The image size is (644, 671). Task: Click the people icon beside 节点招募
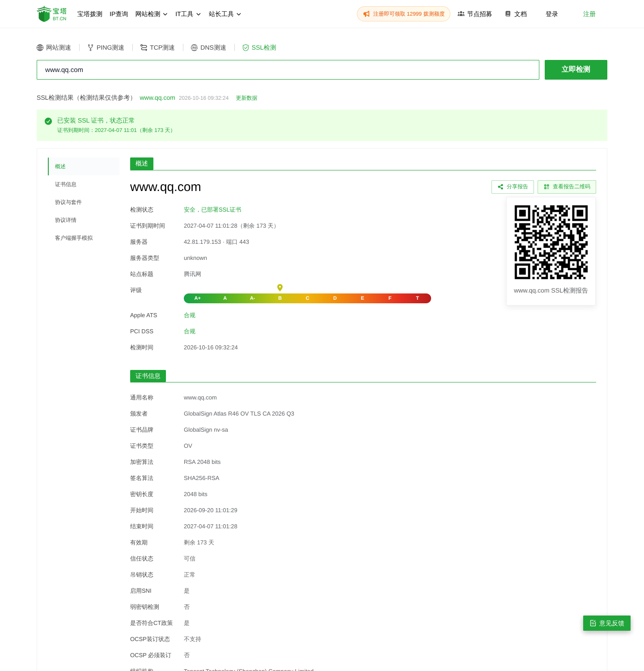coord(461,14)
